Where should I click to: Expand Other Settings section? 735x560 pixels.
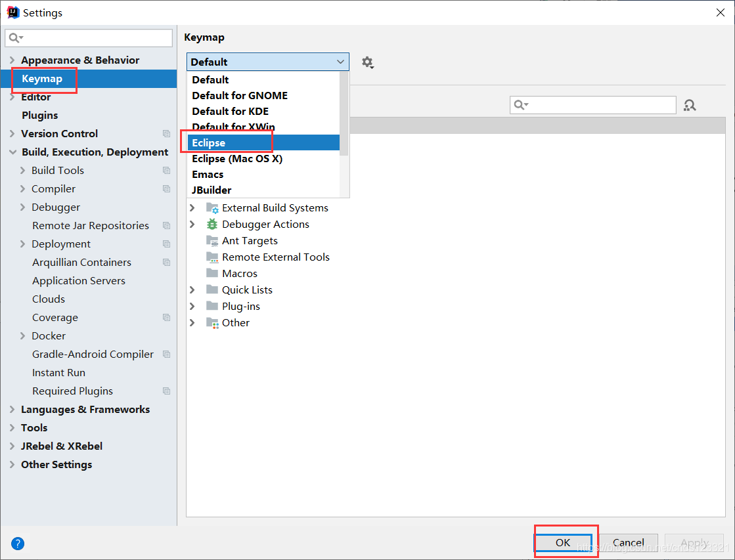[x=12, y=465]
